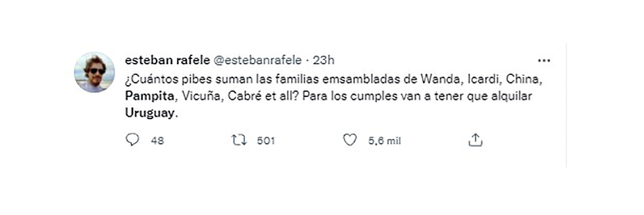
Task: Click the reply speech bubble icon
Action: click(x=132, y=140)
